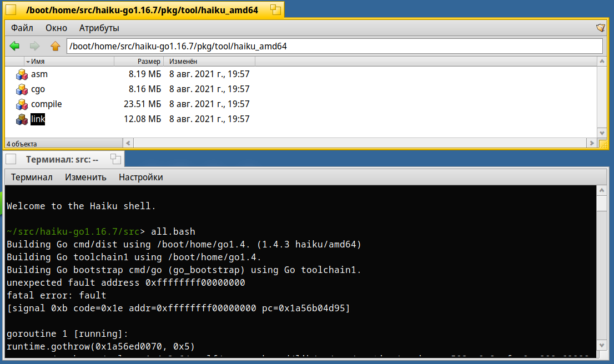Screen dimensions: 614x364
Task: Go up to parent folder with orange arrow
Action: tap(55, 46)
